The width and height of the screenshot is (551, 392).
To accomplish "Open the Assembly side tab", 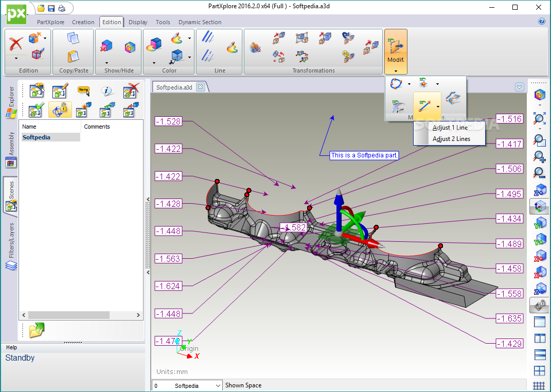I will pyautogui.click(x=11, y=149).
